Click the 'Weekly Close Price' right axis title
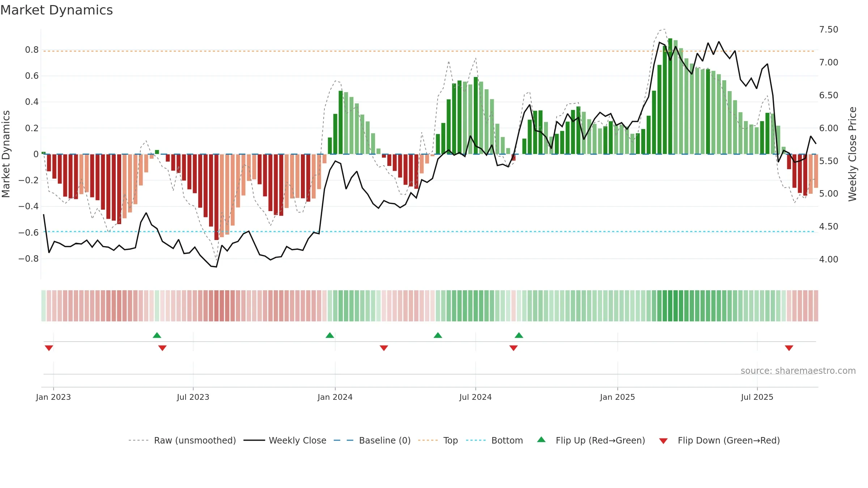Viewport: 868px width, 488px height. [x=852, y=154]
